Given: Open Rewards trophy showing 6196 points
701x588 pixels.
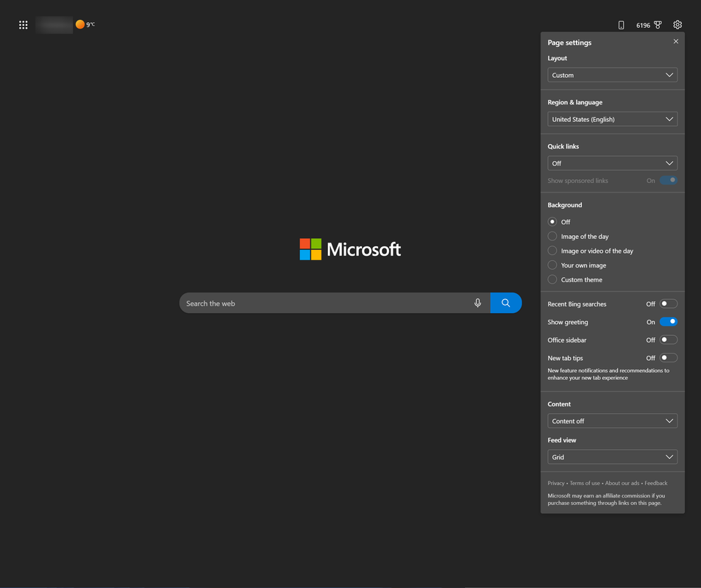Looking at the screenshot, I should coord(649,25).
